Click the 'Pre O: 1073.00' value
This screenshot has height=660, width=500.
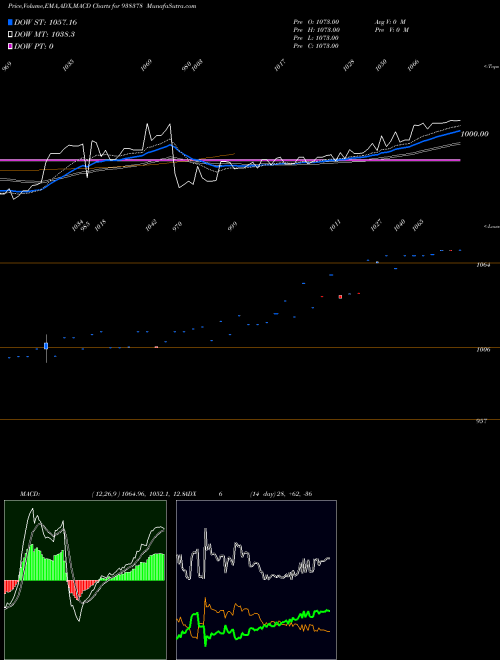coord(316,21)
